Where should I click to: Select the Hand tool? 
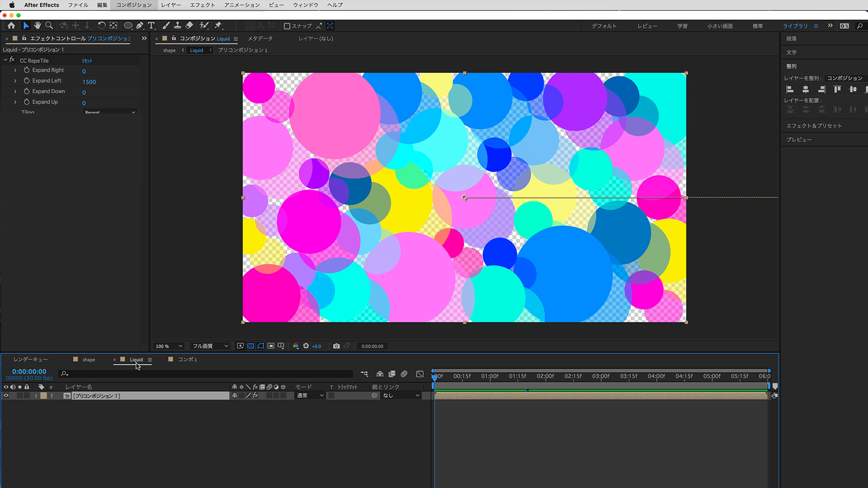(x=38, y=26)
